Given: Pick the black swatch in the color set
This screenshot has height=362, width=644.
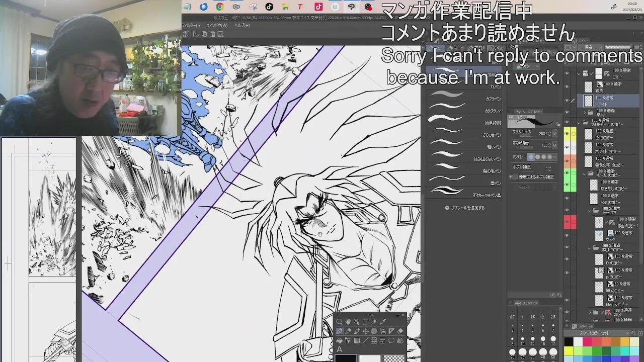Looking at the screenshot, I should [x=569, y=342].
